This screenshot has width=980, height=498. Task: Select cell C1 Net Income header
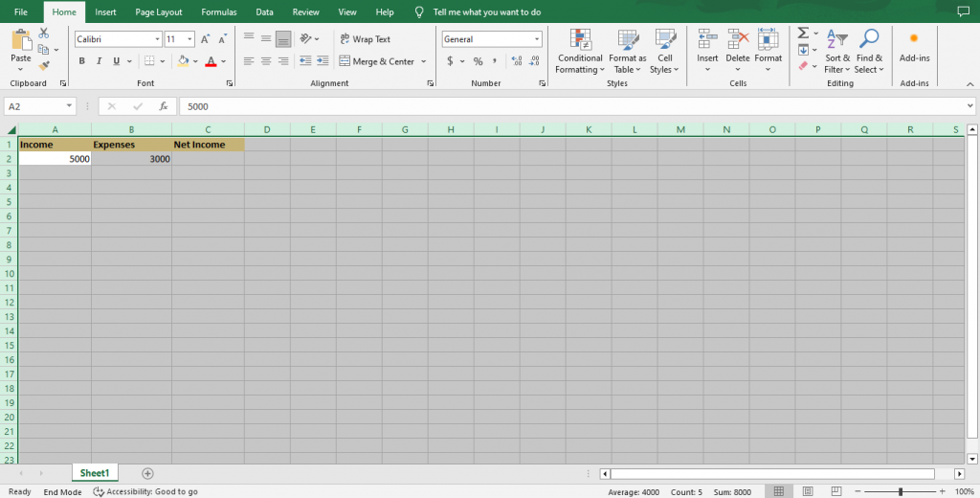(x=208, y=145)
